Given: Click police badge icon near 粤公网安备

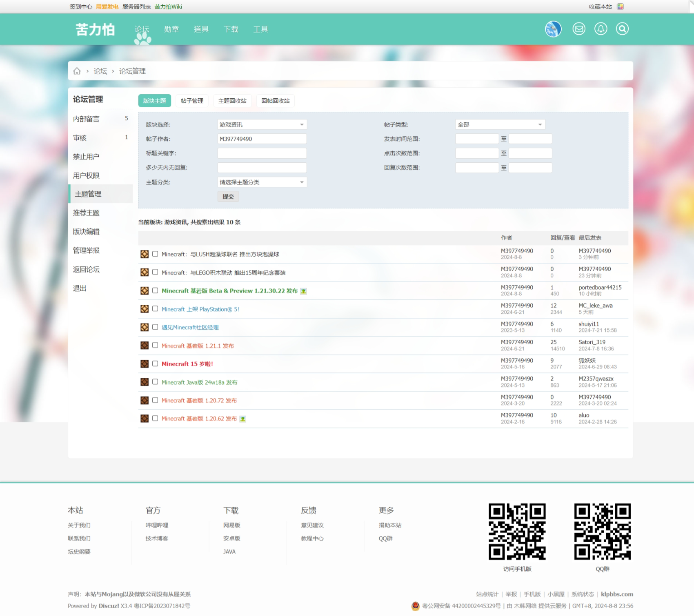Looking at the screenshot, I should 415,606.
